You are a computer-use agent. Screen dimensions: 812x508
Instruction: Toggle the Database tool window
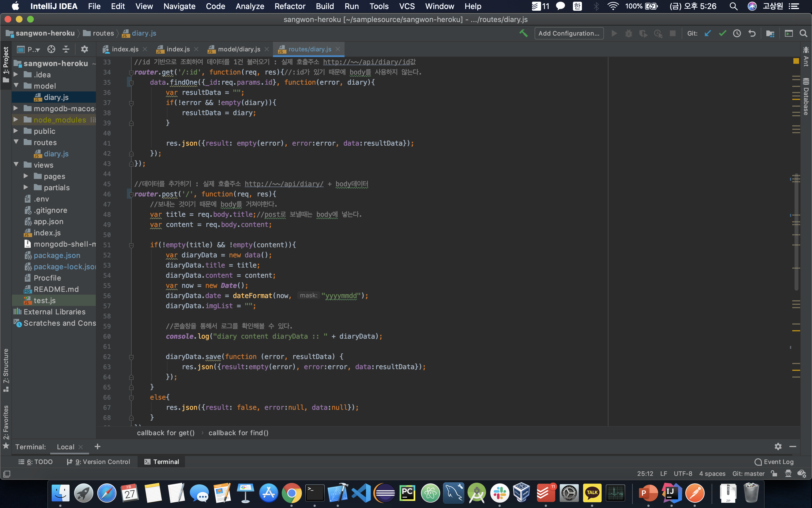[x=806, y=97]
